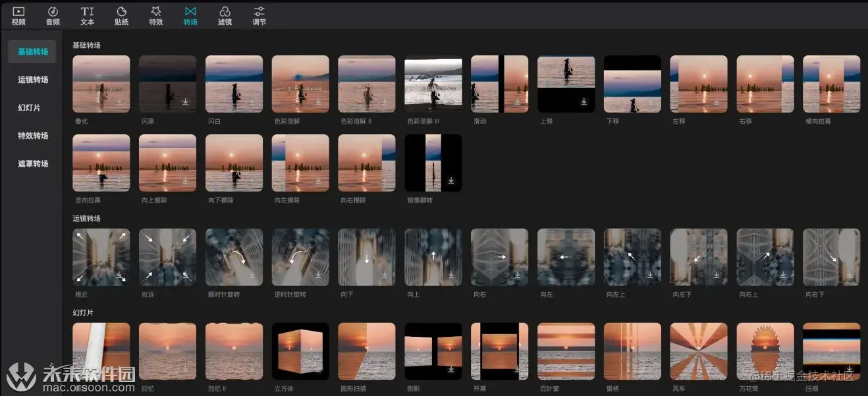Choose the 叠化 transition thumbnail

click(101, 84)
